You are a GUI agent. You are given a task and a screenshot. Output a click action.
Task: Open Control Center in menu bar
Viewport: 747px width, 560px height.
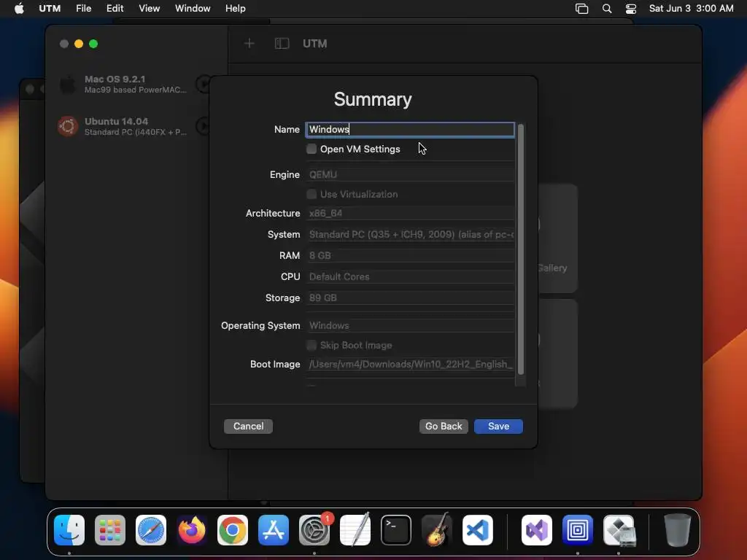631,8
